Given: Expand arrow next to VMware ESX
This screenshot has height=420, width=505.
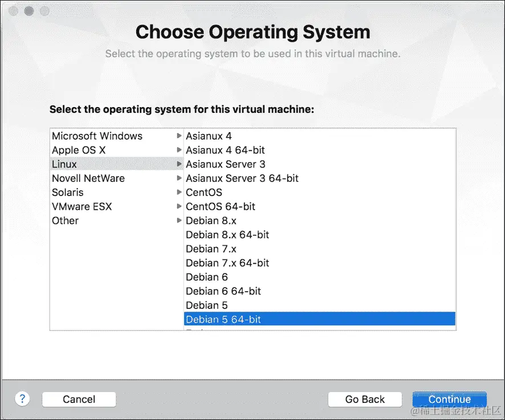Looking at the screenshot, I should [180, 206].
